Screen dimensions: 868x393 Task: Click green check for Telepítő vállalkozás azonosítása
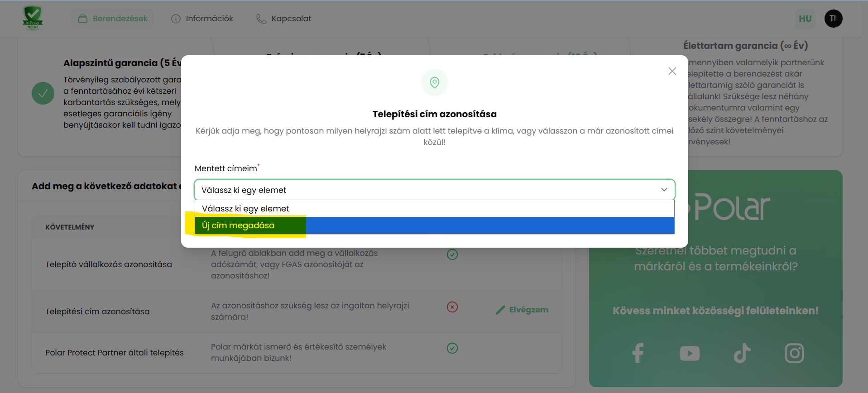click(452, 254)
